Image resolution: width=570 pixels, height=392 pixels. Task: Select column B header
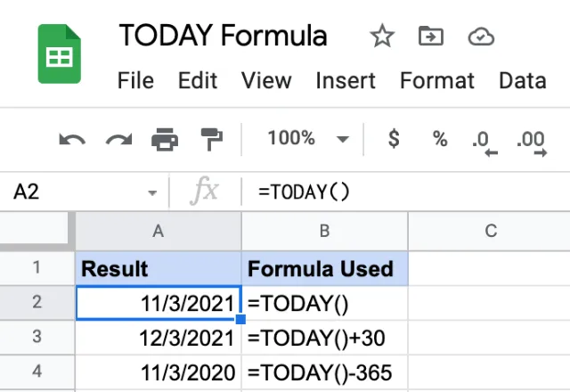[324, 232]
